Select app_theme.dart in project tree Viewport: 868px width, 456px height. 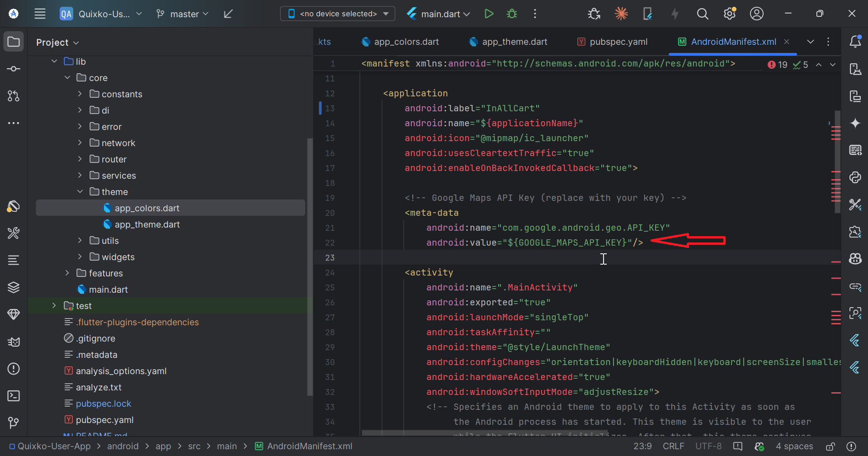pyautogui.click(x=147, y=224)
